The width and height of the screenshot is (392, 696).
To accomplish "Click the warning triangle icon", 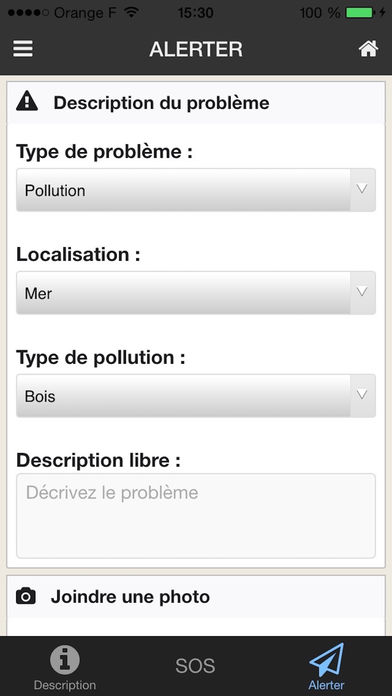I will (x=27, y=101).
